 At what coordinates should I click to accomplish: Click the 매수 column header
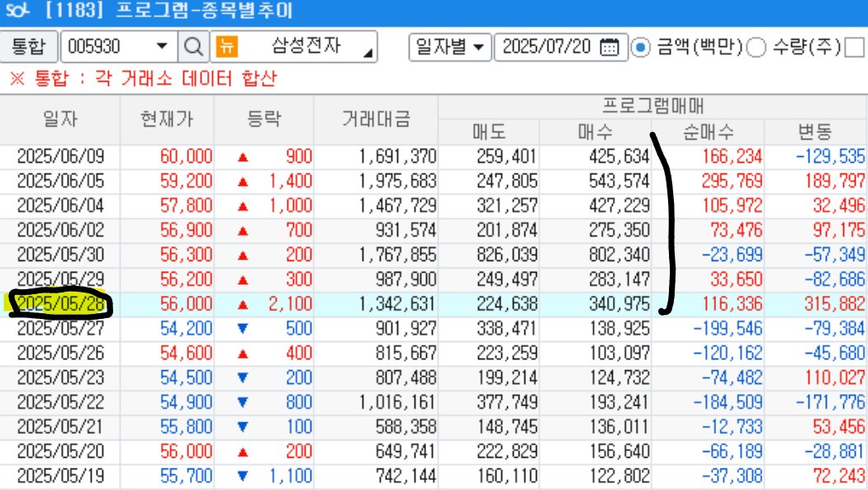(x=595, y=131)
